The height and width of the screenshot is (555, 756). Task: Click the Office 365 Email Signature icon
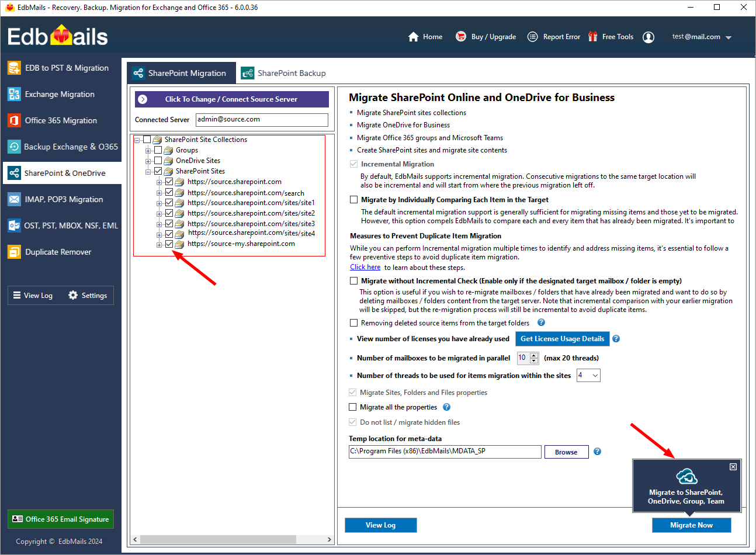18,519
